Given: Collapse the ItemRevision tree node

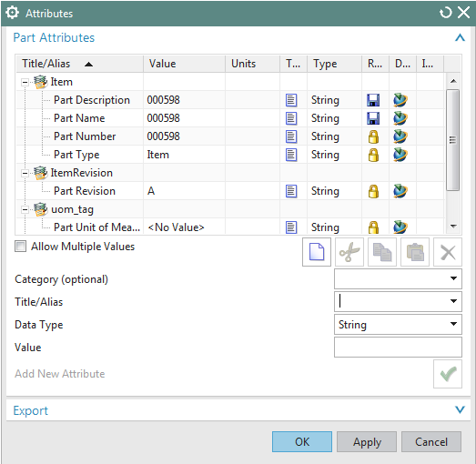Looking at the screenshot, I should [25, 173].
